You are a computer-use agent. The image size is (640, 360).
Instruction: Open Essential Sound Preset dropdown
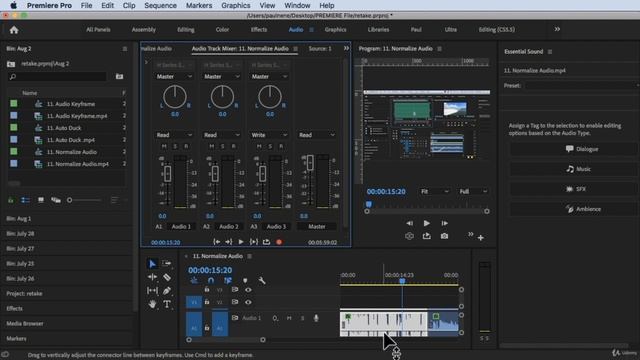click(581, 85)
